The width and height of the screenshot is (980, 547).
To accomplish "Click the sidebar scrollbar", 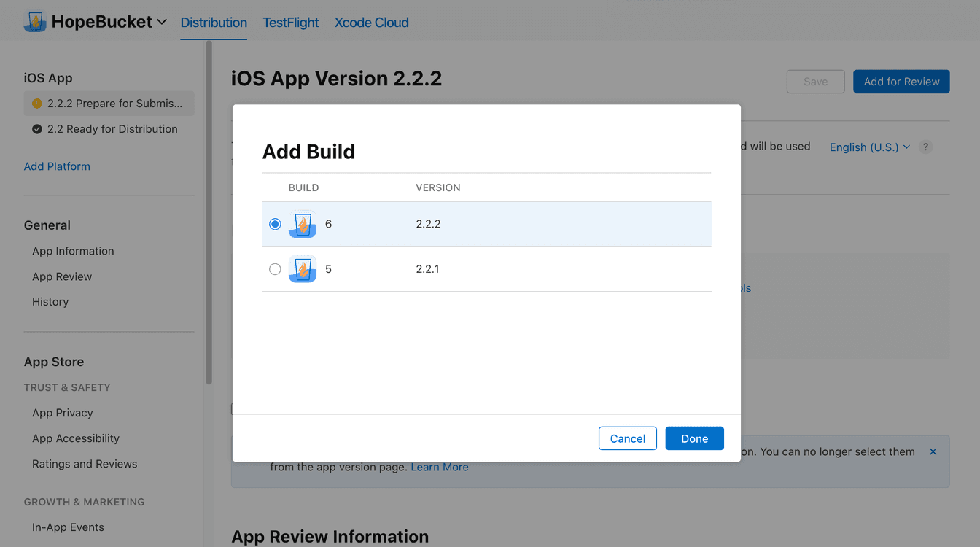I will click(207, 212).
